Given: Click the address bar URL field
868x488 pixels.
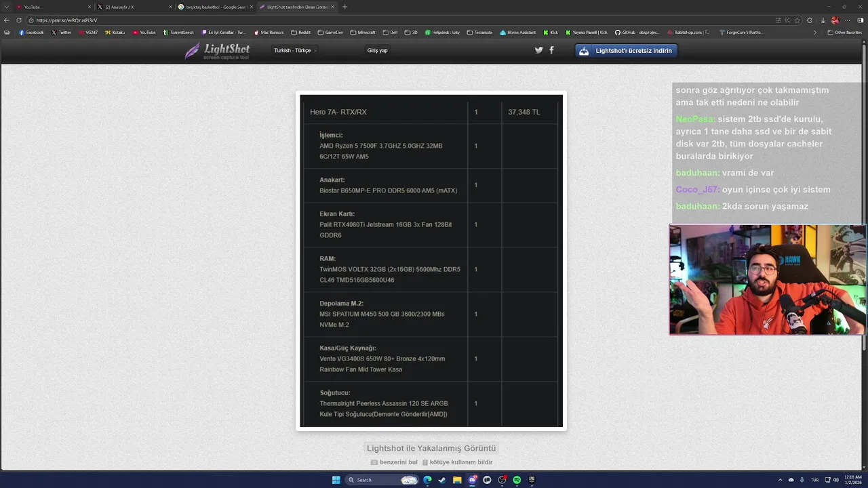Looking at the screenshot, I should click(400, 20).
